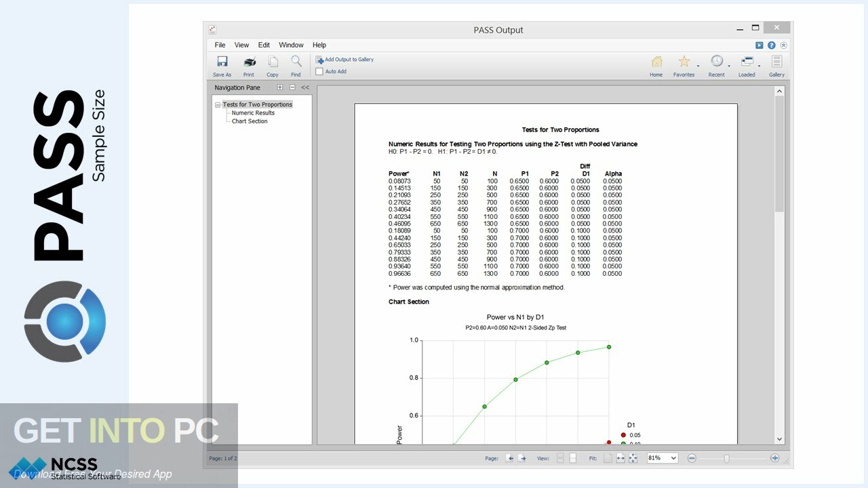This screenshot has height=488, width=868.
Task: Go to the next page arrow
Action: pos(522,458)
